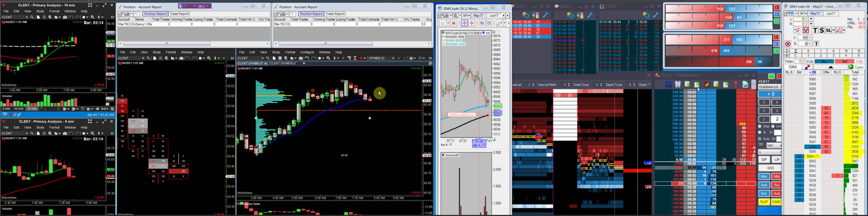Image resolution: width=868 pixels, height=216 pixels.
Task: Select Stop order radio button
Action: pyautogui.click(x=760, y=126)
